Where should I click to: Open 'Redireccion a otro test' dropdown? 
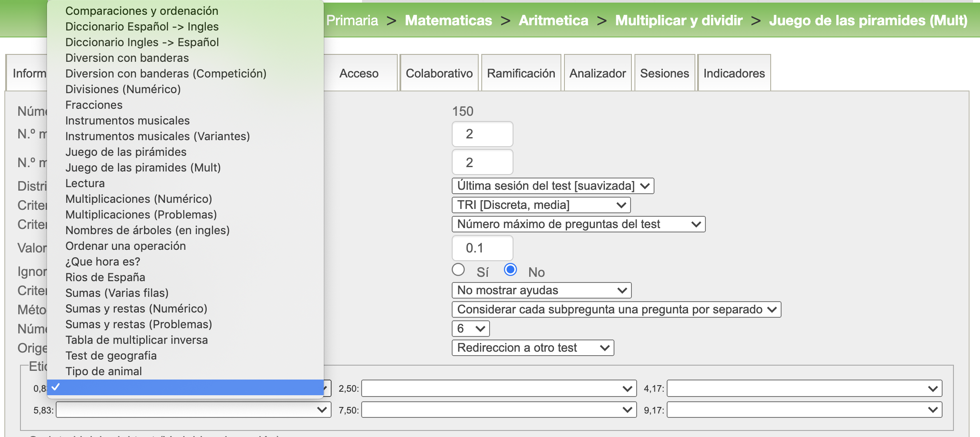pos(533,348)
